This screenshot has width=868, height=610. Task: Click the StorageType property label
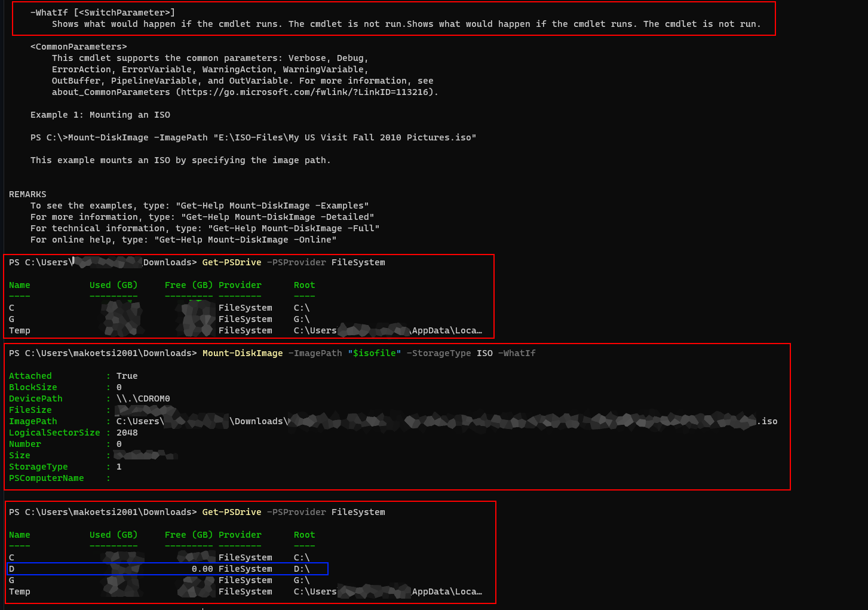pos(38,467)
